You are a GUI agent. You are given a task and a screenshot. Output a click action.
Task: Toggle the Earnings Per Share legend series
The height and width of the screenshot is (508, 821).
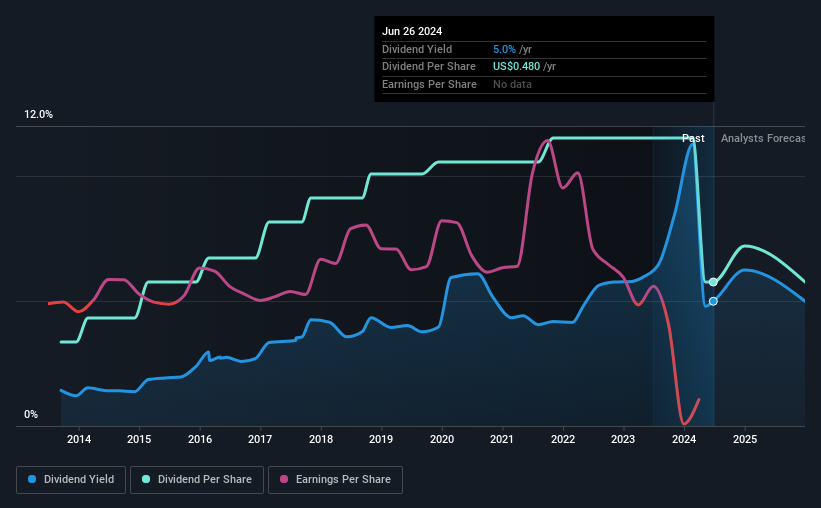[x=335, y=480]
